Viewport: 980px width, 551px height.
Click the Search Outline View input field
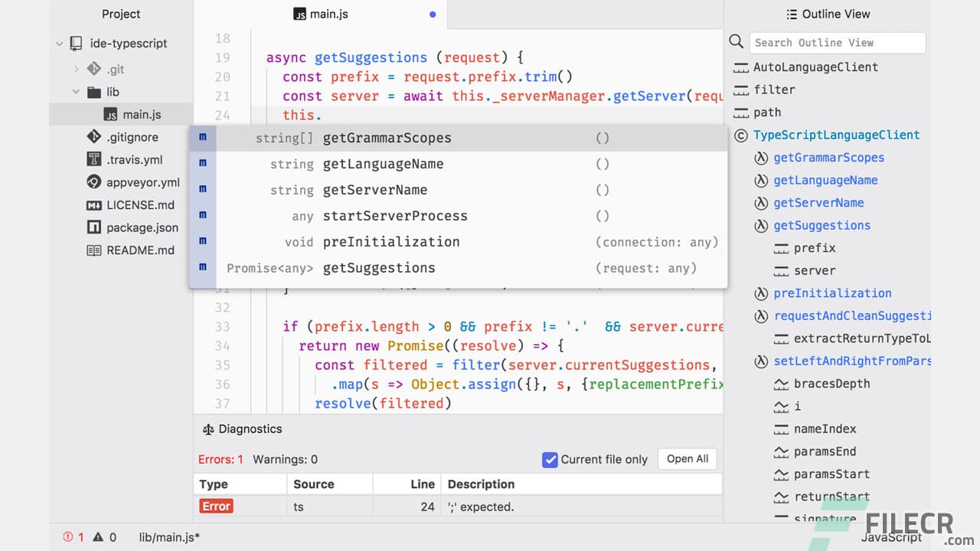[x=837, y=42]
